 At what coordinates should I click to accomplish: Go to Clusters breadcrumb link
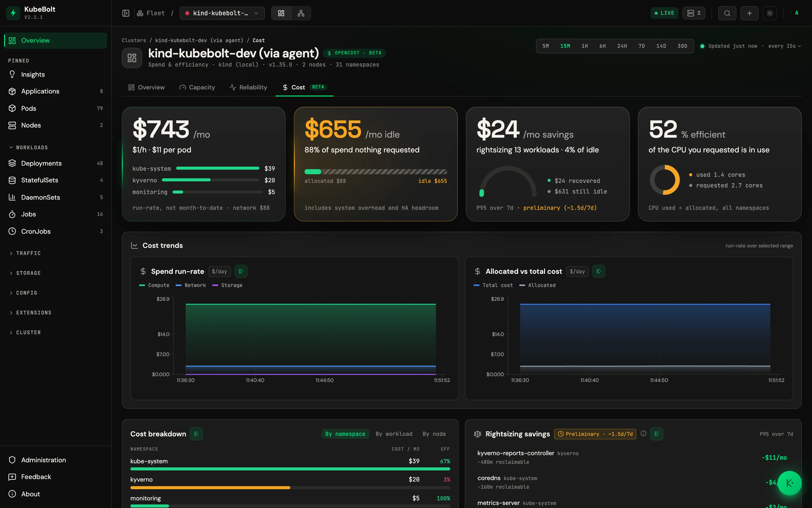(134, 40)
